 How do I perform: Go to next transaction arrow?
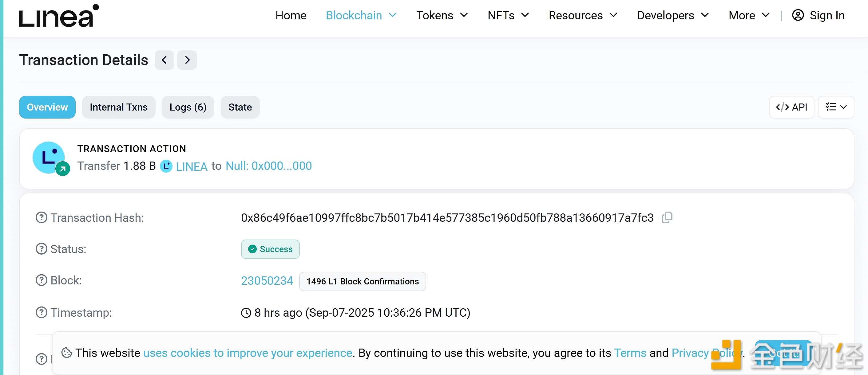coord(187,60)
